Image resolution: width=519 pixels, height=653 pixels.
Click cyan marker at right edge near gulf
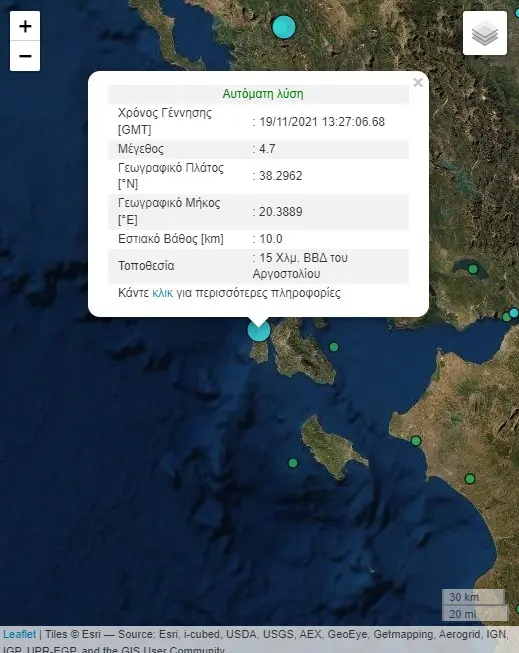point(514,313)
